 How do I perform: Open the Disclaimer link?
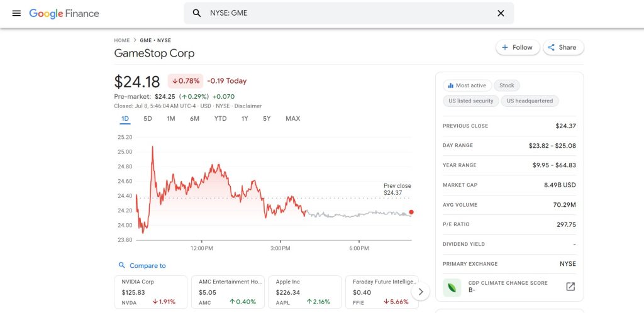[248, 106]
